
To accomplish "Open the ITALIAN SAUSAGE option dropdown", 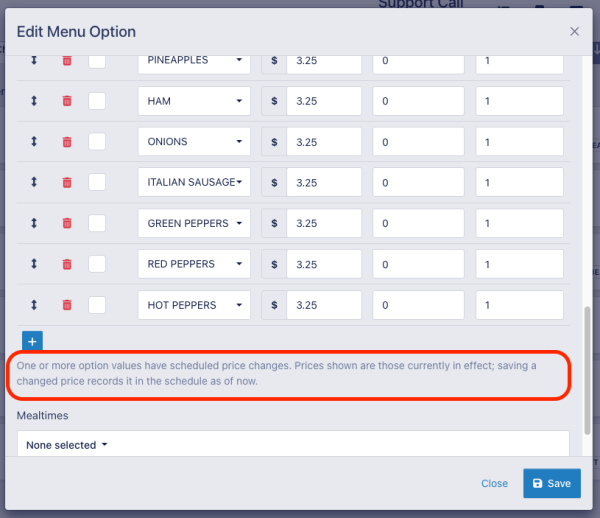I will 194,182.
